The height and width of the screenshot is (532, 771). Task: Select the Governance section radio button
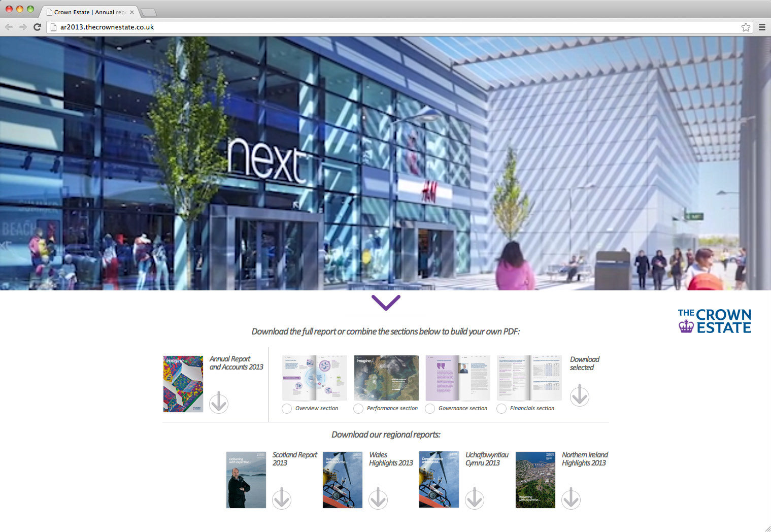pos(430,409)
